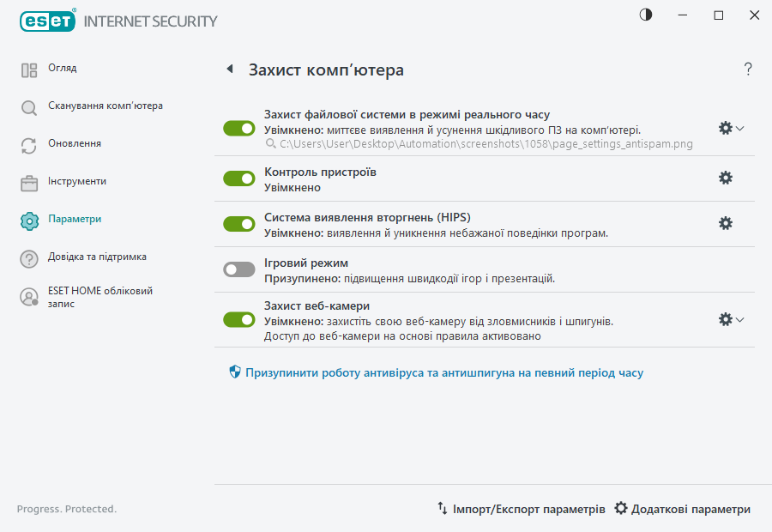Viewport: 772px width, 532px height.
Task: Click the Tools (Інструменти) briefcase icon
Action: (x=29, y=183)
